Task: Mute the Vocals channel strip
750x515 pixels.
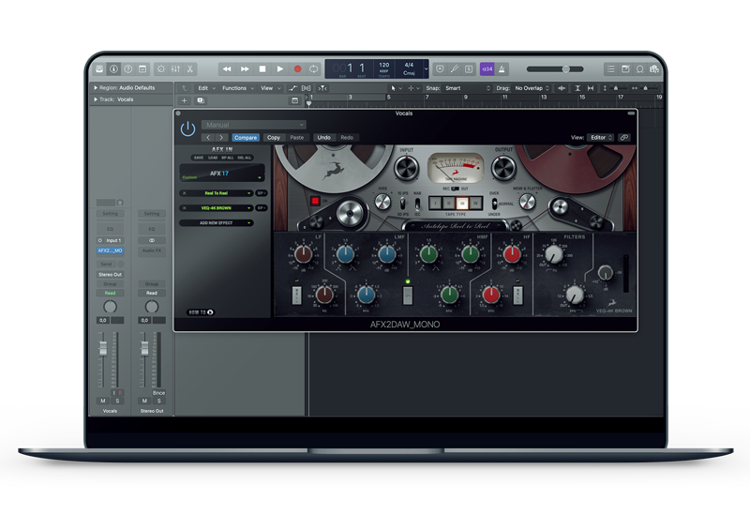Action: tap(102, 400)
